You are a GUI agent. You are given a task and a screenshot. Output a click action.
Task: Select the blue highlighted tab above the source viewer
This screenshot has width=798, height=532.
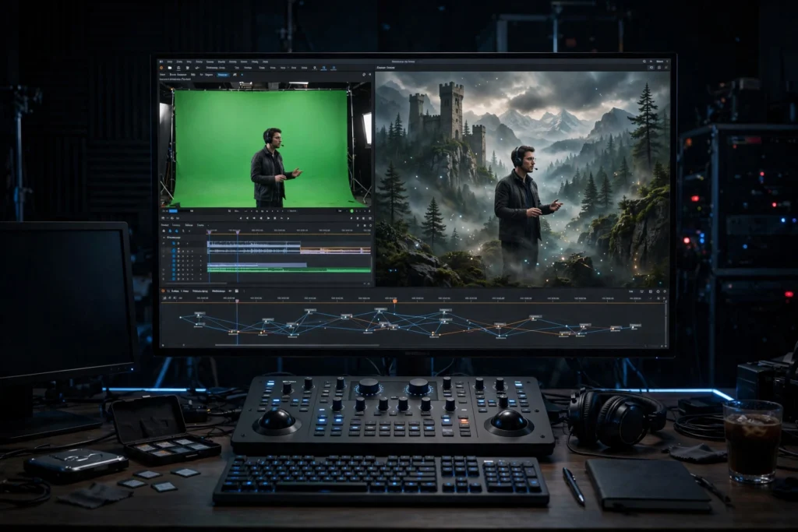tap(224, 74)
